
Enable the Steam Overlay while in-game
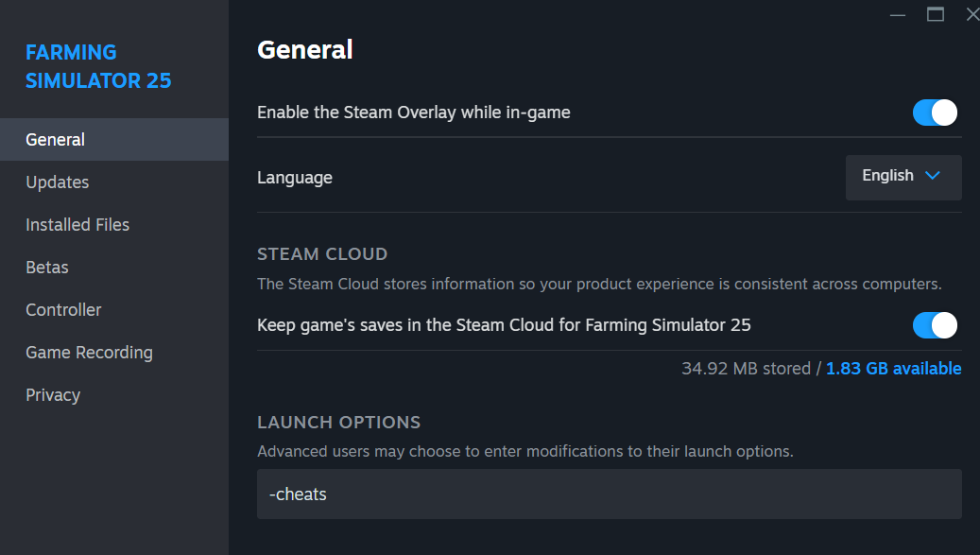tap(934, 112)
